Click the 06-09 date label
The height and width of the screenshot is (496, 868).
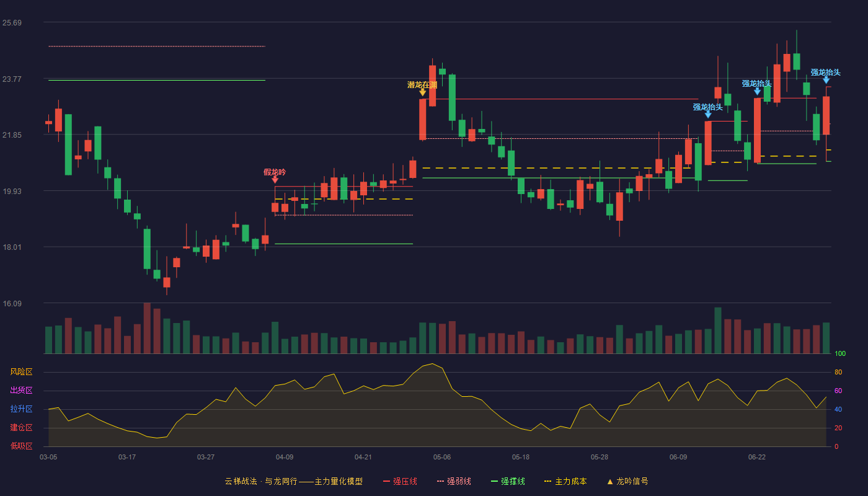(678, 457)
